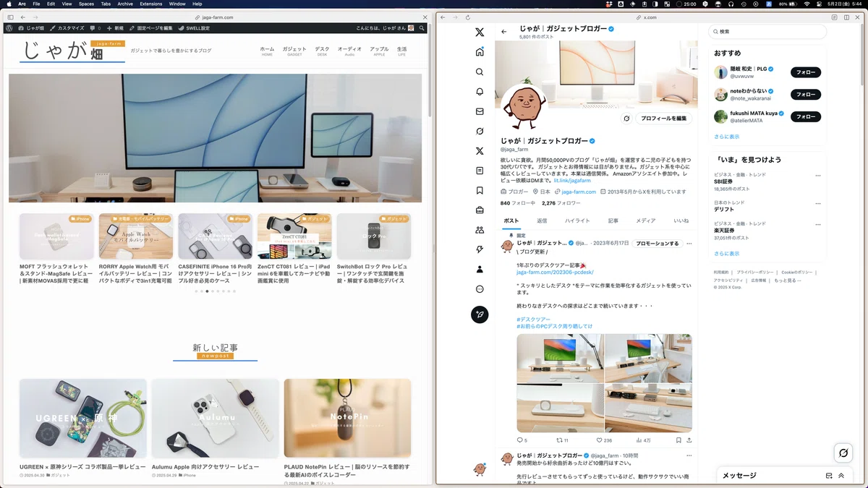Viewport: 868px width, 488px height.
Task: Open Notifications bell in X sidebar
Action: click(x=480, y=92)
